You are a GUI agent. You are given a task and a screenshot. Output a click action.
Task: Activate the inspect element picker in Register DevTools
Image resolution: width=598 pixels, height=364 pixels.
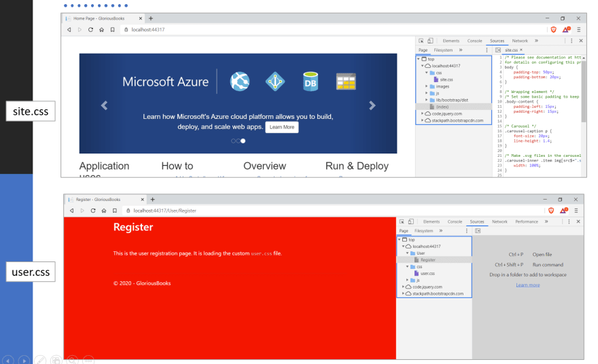[402, 221]
